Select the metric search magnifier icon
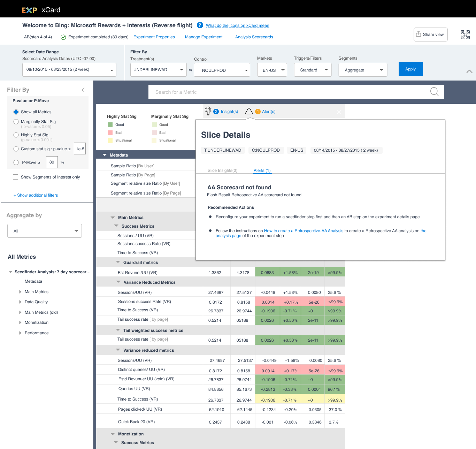This screenshot has width=476, height=449. [x=434, y=92]
